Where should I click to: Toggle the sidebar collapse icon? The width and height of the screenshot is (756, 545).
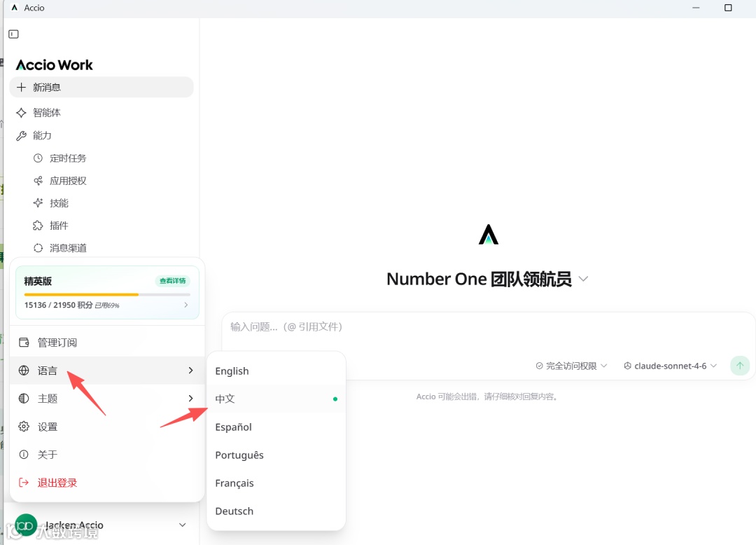13,34
